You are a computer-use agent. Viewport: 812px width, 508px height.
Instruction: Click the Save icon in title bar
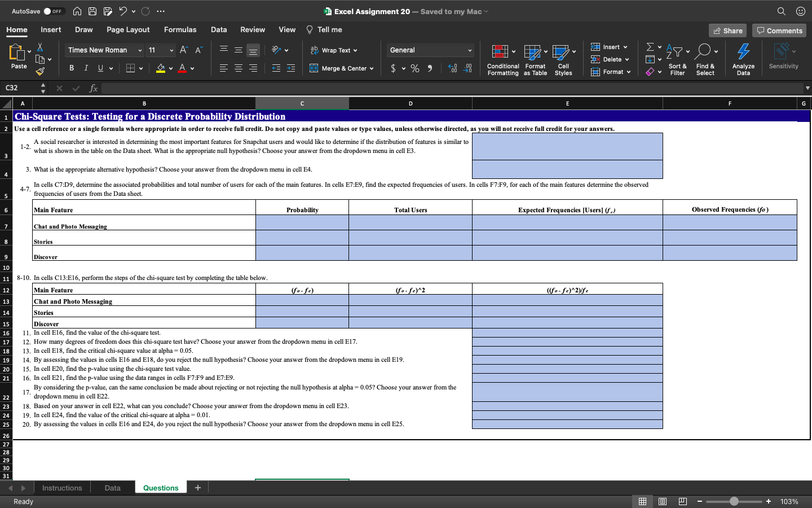92,11
